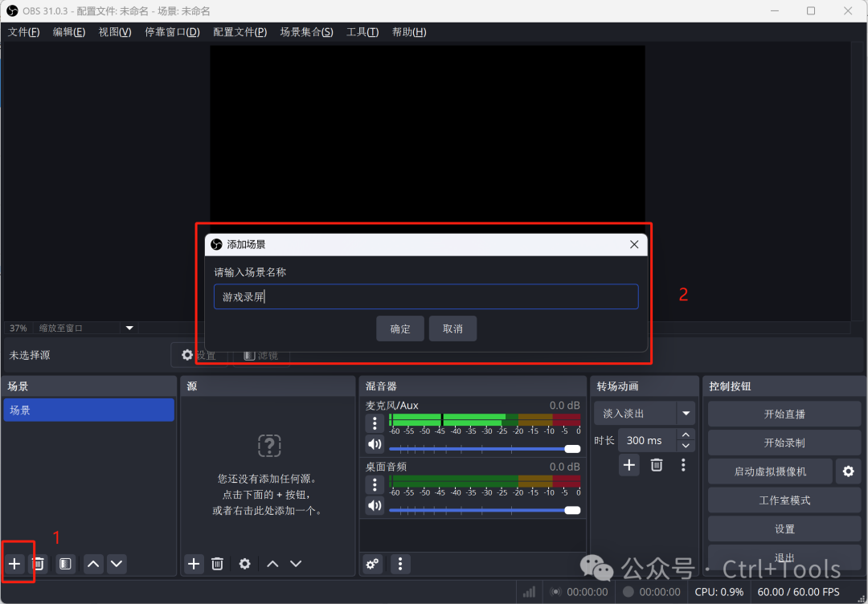Add a new source with plus icon
Viewport: 868px width, 604px height.
[194, 564]
